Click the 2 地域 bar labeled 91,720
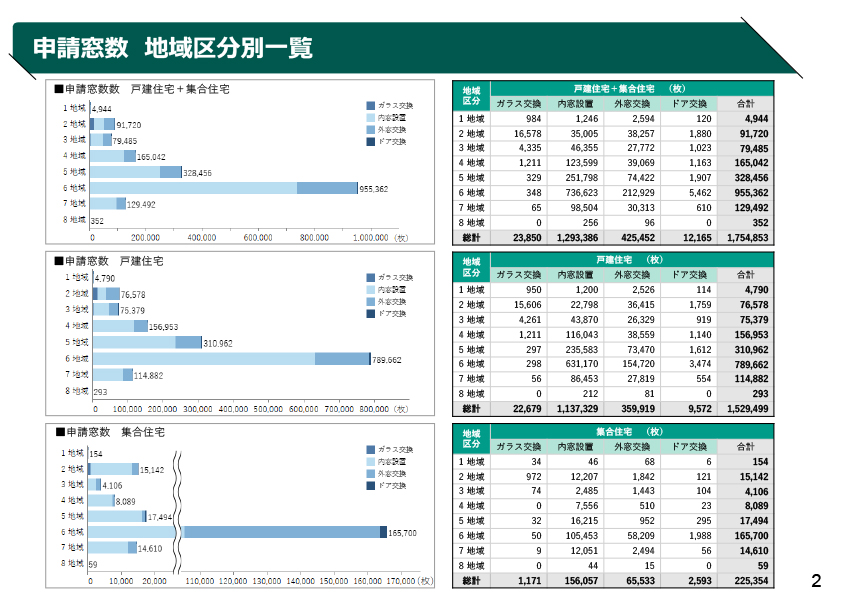Screen dimensions: 842x595 click(x=102, y=124)
